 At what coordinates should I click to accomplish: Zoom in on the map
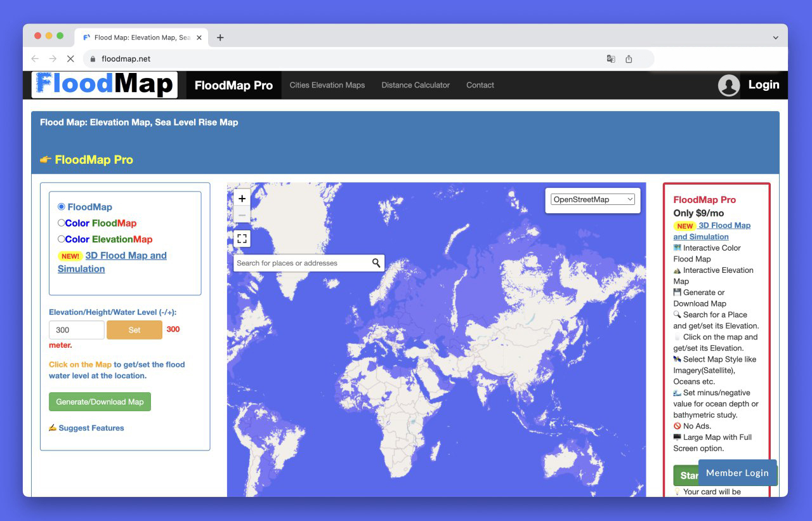[242, 198]
